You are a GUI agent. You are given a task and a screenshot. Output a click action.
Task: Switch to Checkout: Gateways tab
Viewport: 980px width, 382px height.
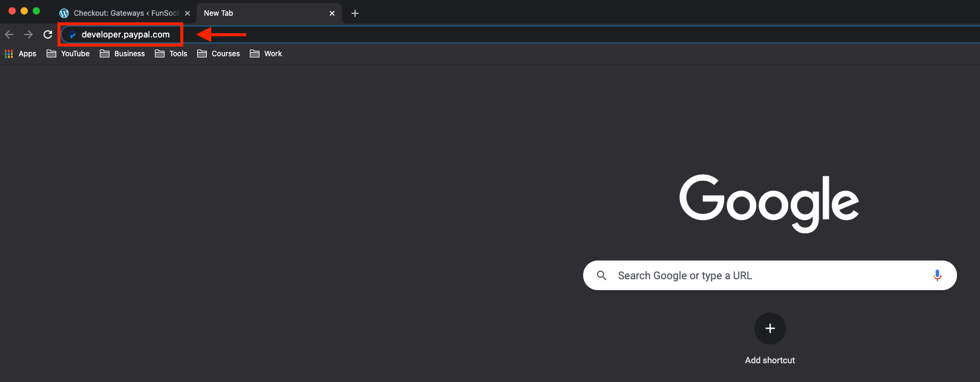point(124,13)
